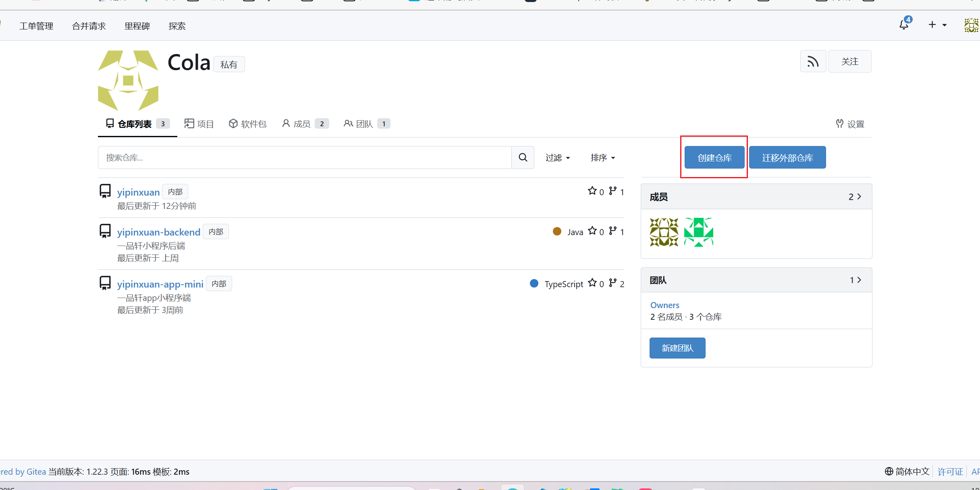Click the notification bell icon
Image resolution: width=980 pixels, height=490 pixels.
pyautogui.click(x=903, y=25)
